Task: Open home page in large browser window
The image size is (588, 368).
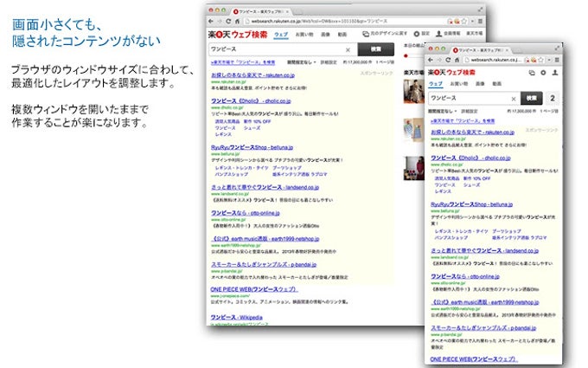Action: [x=237, y=22]
